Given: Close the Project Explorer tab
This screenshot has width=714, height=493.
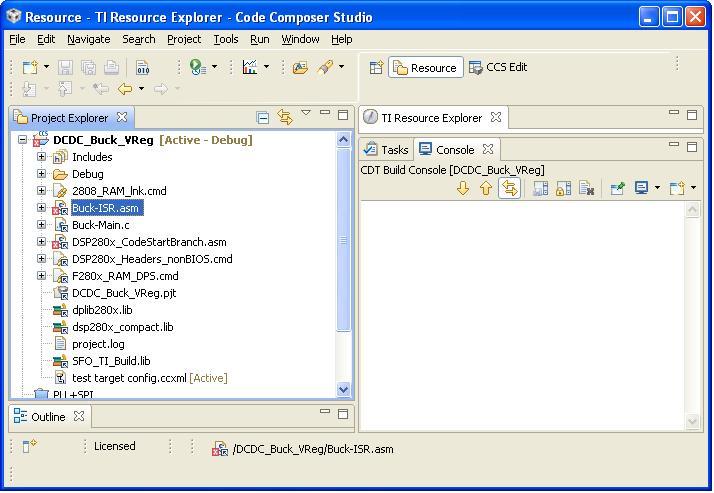Looking at the screenshot, I should [x=122, y=117].
